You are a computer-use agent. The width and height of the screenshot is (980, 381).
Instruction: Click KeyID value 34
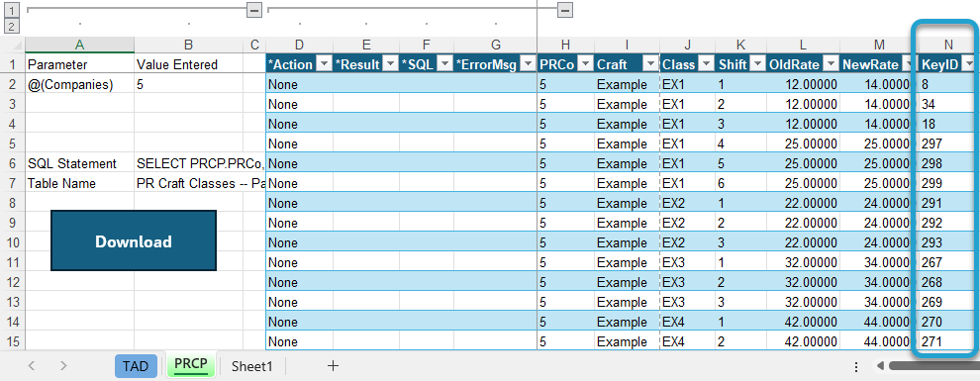[x=948, y=104]
